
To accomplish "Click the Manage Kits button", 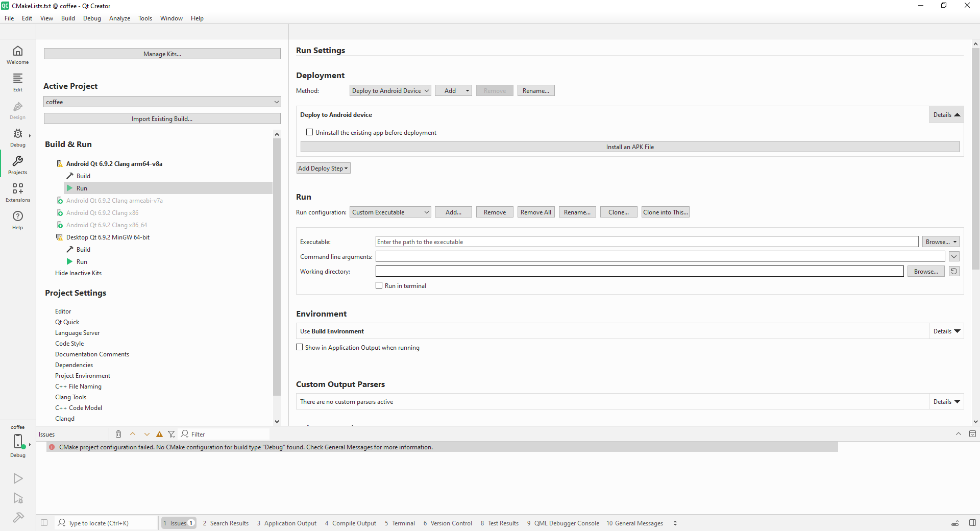I will 162,54.
